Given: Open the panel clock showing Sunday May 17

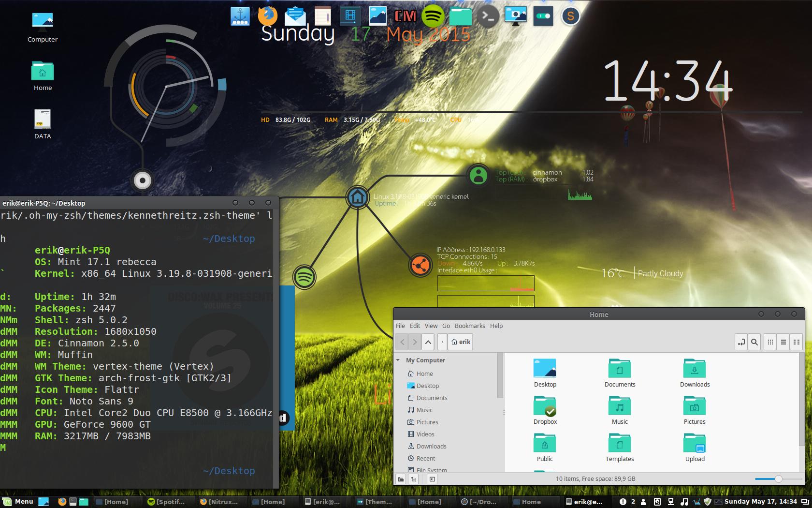Looking at the screenshot, I should click(760, 502).
